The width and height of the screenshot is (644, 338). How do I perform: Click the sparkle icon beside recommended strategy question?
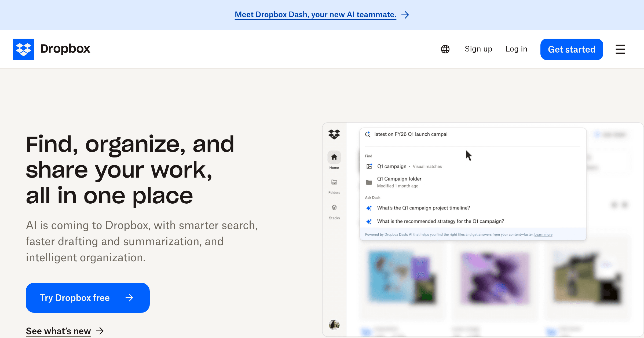(369, 221)
